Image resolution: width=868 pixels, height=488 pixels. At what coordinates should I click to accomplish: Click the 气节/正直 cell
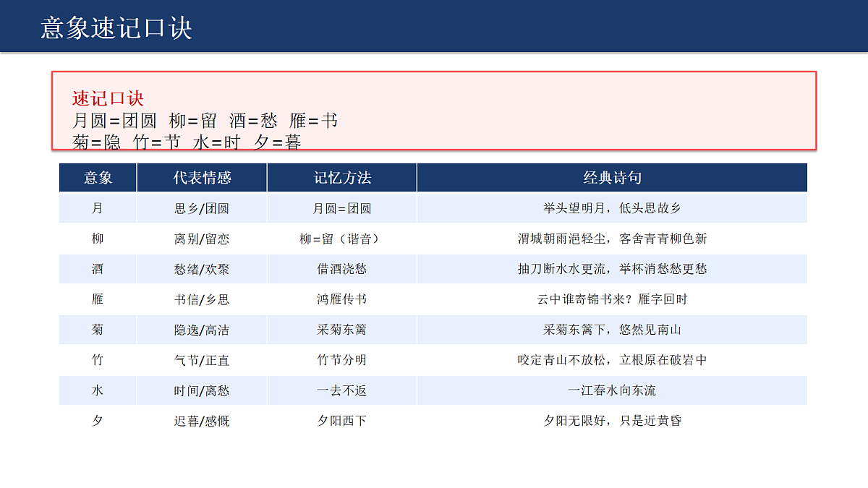[202, 360]
